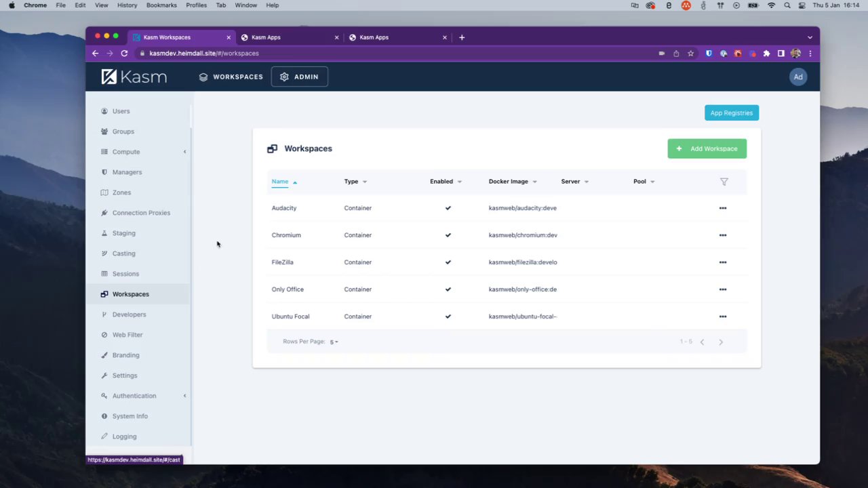The width and height of the screenshot is (868, 488).
Task: Open Casting in the sidebar
Action: 123,253
